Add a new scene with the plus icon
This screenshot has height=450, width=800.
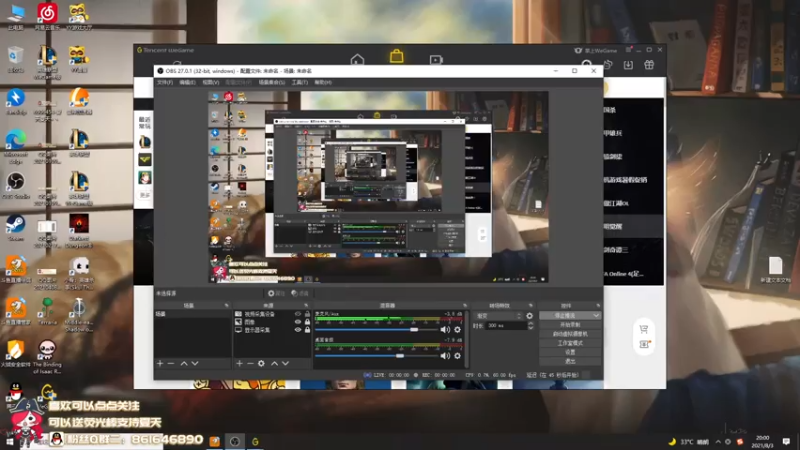(160, 363)
